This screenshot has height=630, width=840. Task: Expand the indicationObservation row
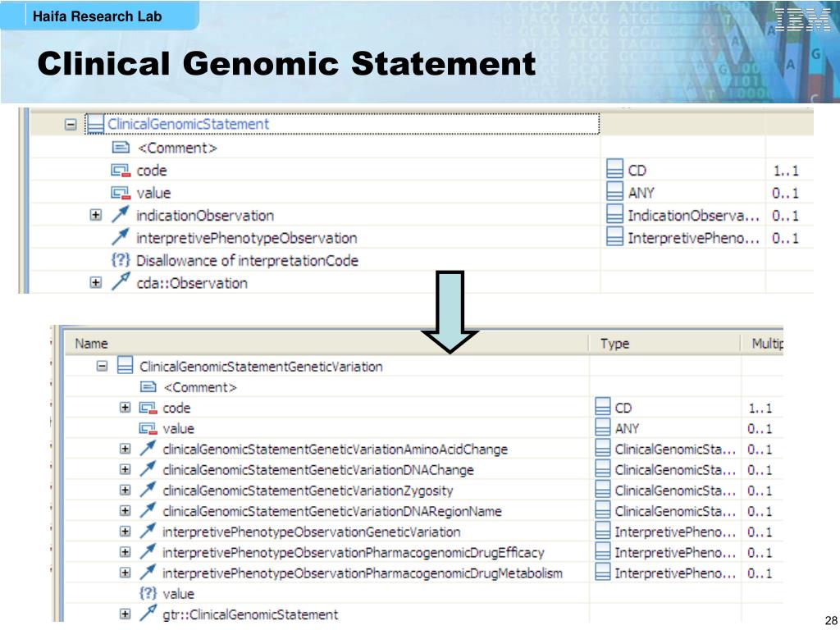95,216
